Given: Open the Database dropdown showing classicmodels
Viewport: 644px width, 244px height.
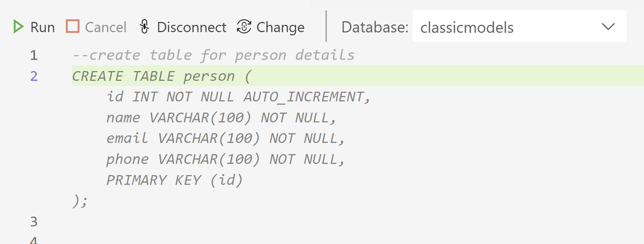Looking at the screenshot, I should click(x=520, y=26).
